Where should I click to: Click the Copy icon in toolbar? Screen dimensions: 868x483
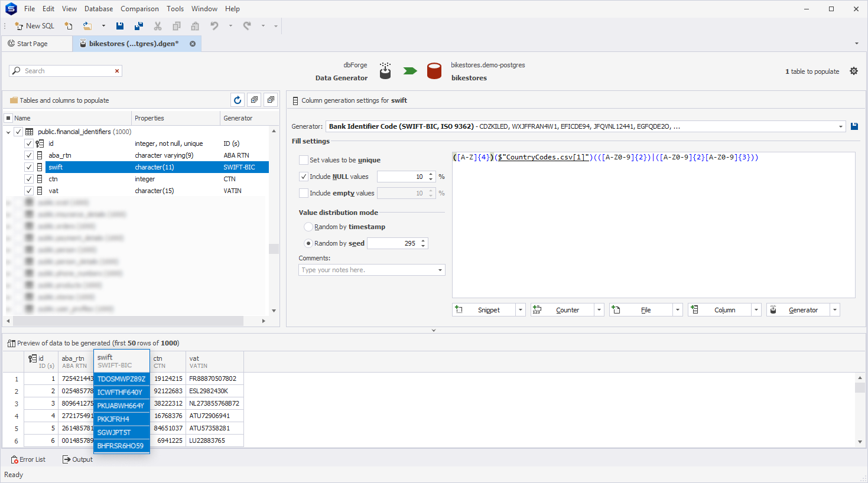pos(177,26)
